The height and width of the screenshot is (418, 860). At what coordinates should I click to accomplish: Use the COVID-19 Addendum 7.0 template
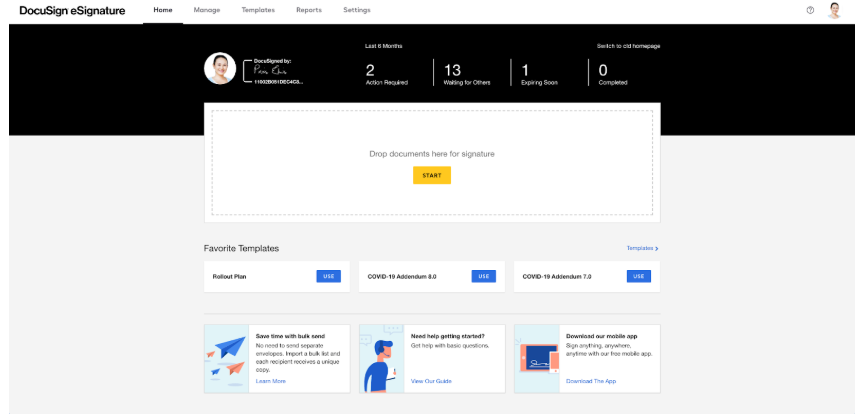point(639,276)
